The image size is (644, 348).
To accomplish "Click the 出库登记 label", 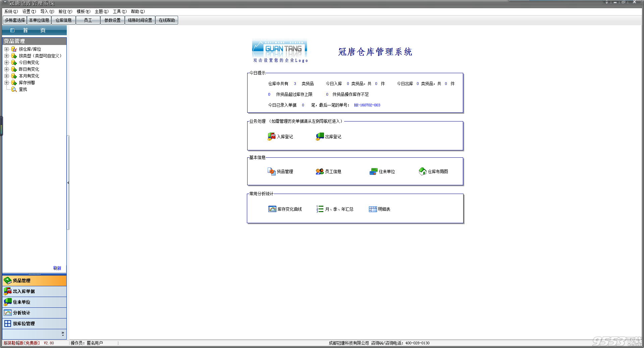I will [333, 137].
